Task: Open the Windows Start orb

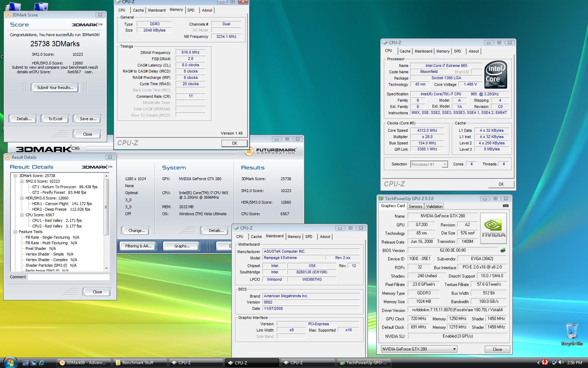Action: click(10, 362)
